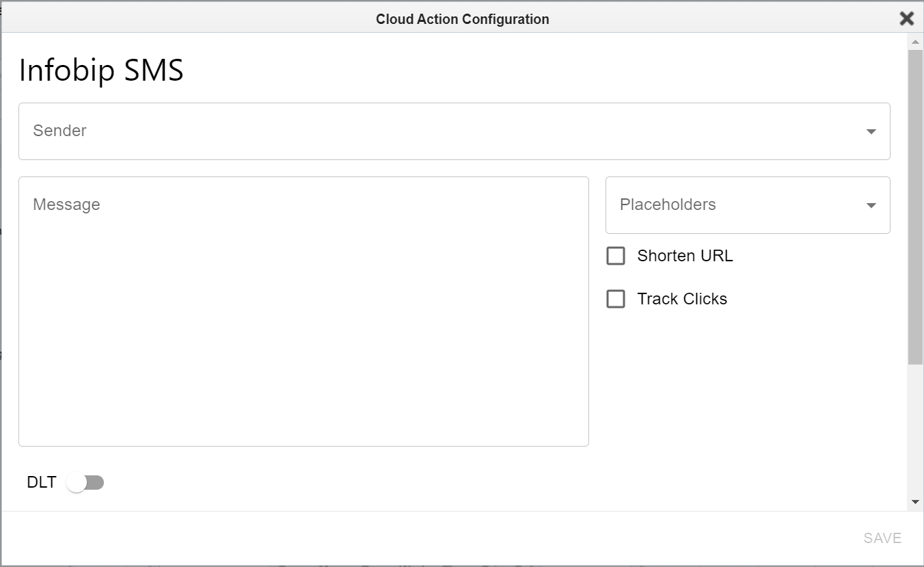
Task: Click the Infobip SMS heading
Action: click(x=101, y=70)
